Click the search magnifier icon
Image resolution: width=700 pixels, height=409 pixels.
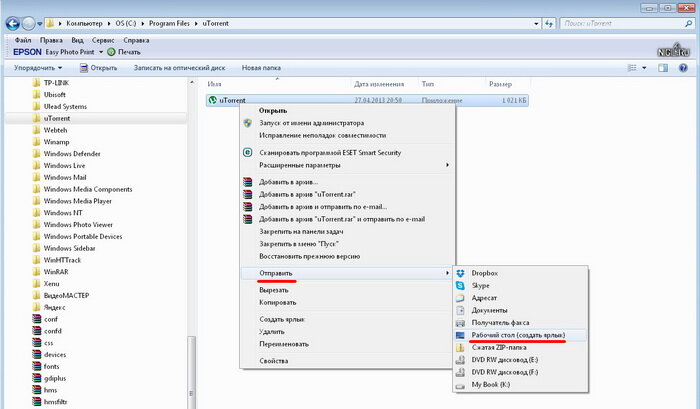click(688, 24)
